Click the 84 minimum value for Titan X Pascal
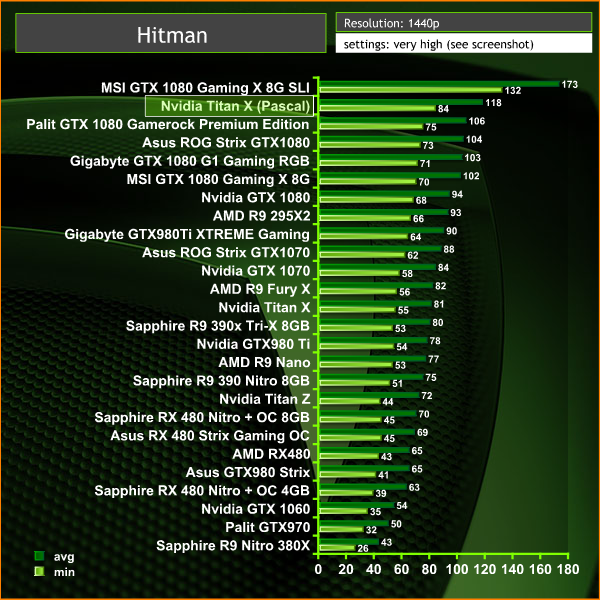Screen dimensions: 600x600 pos(443,109)
